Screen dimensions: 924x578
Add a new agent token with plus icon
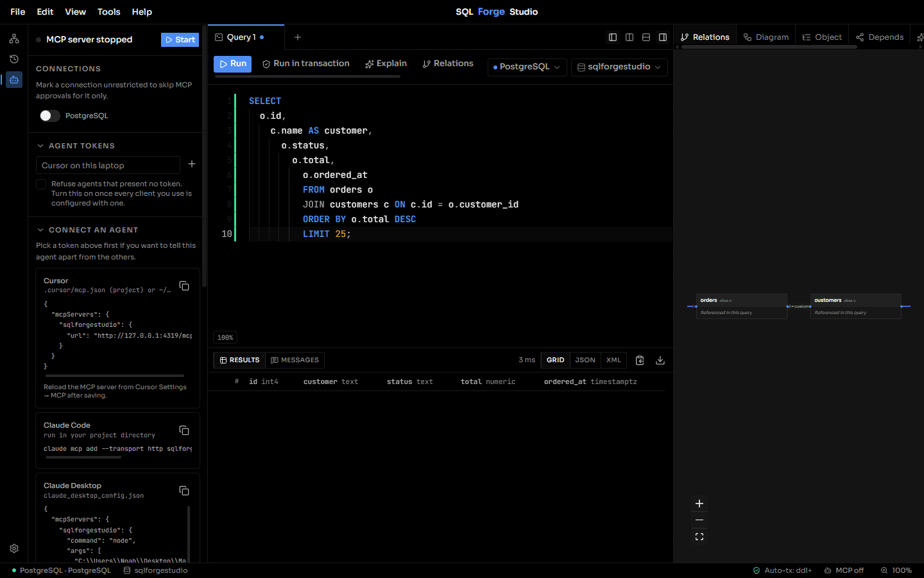pyautogui.click(x=192, y=164)
